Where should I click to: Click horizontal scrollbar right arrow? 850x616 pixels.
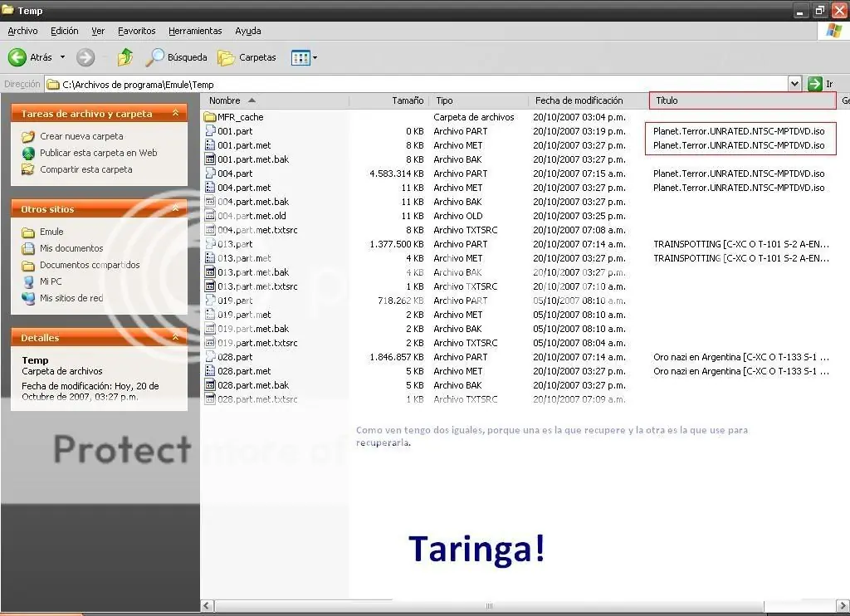click(x=843, y=606)
